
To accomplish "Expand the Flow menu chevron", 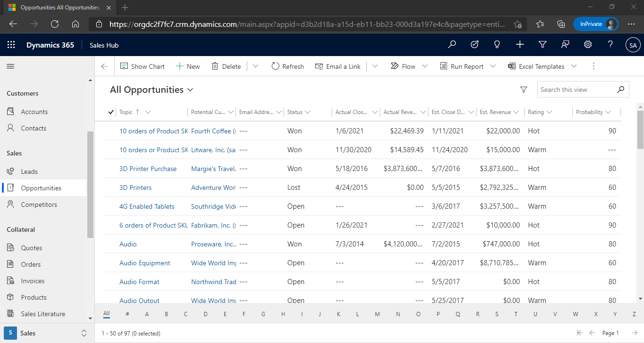I will (x=425, y=66).
